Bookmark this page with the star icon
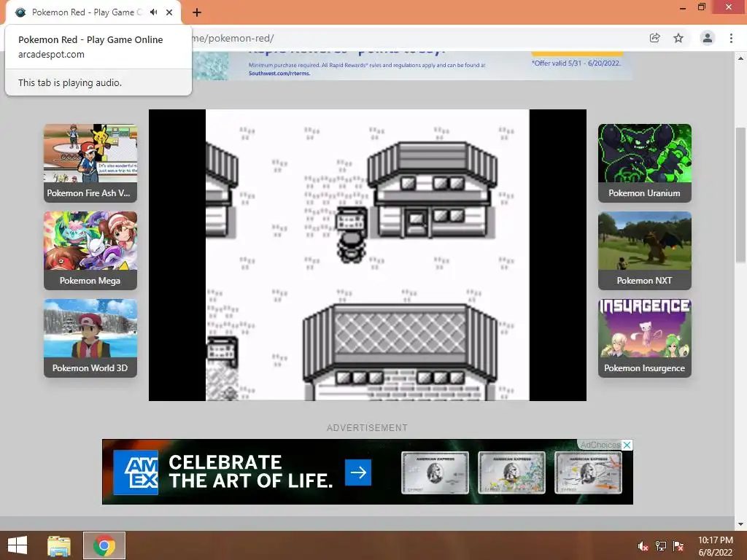This screenshot has width=747, height=560. [x=678, y=38]
